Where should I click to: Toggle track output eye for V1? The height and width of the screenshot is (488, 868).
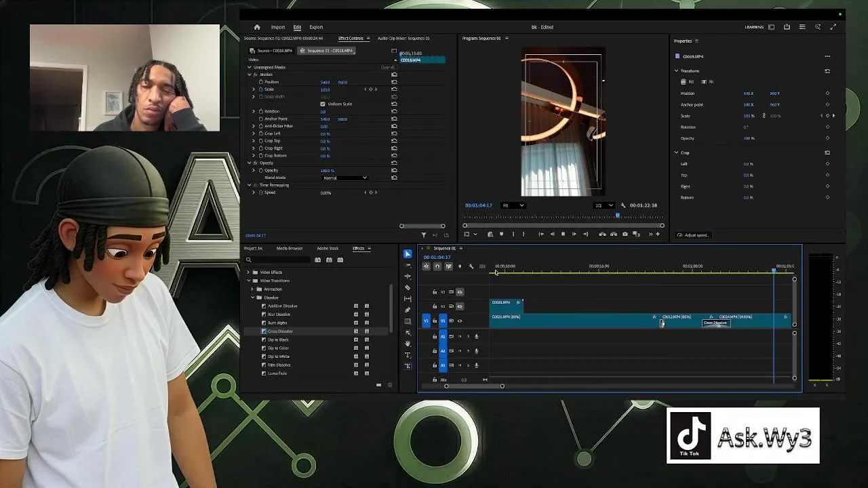[460, 321]
